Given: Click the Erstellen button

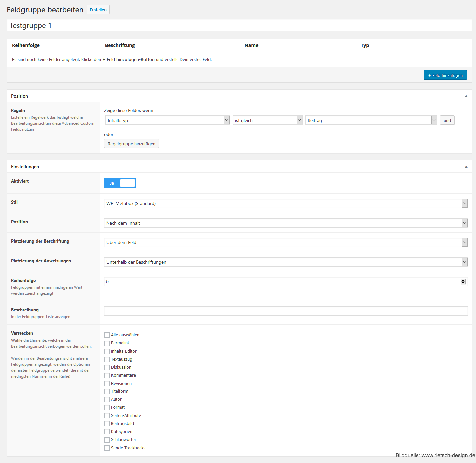Looking at the screenshot, I should [98, 10].
